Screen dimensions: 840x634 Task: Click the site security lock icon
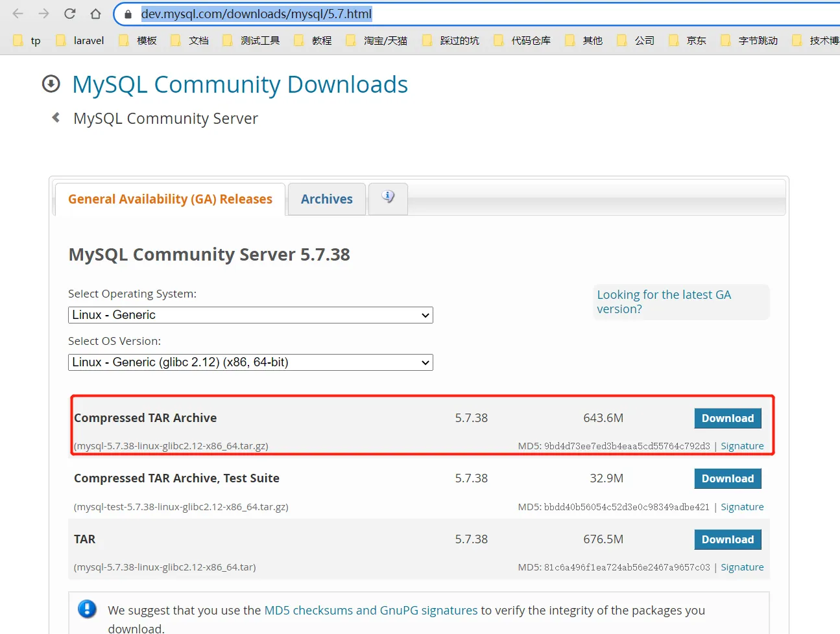pos(128,14)
